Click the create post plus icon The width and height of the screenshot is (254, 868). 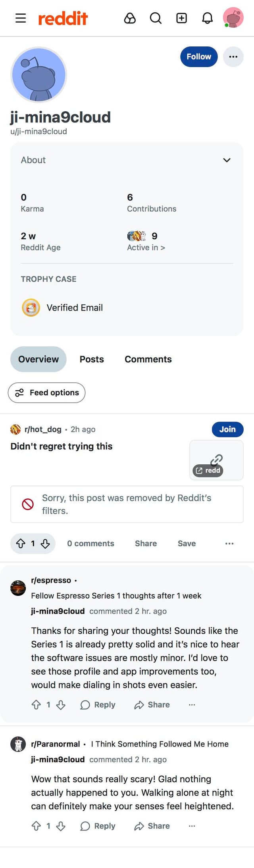point(181,18)
